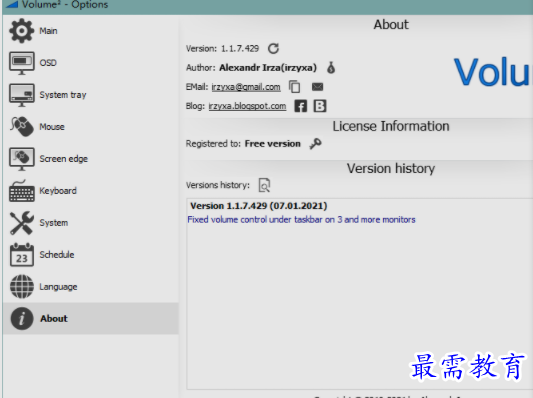Select the Schedule calendar icon

click(x=21, y=255)
